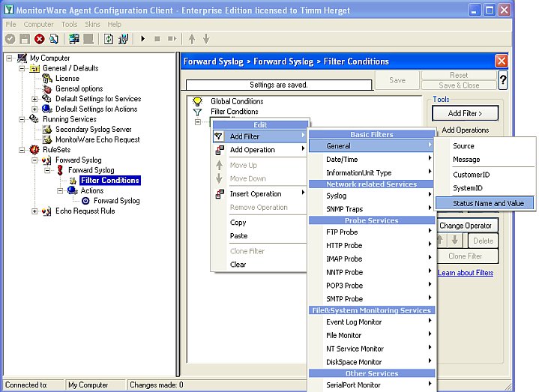Choose Status Name and Value filter
This screenshot has height=392, width=539.
click(x=485, y=203)
